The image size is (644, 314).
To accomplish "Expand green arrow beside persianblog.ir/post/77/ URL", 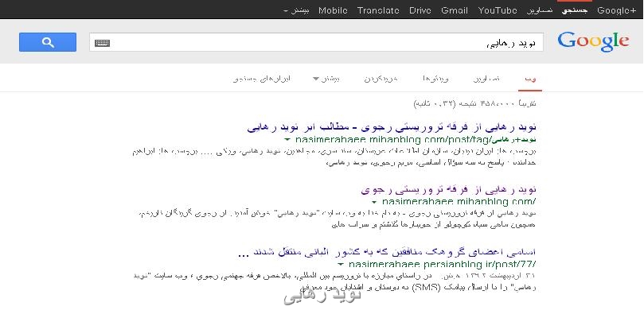I will 341,265.
